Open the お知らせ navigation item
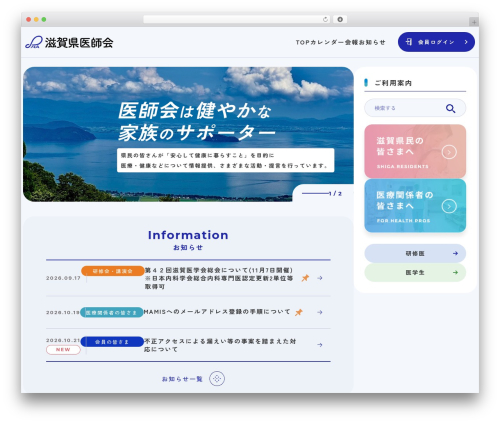This screenshot has width=500, height=423. (372, 42)
